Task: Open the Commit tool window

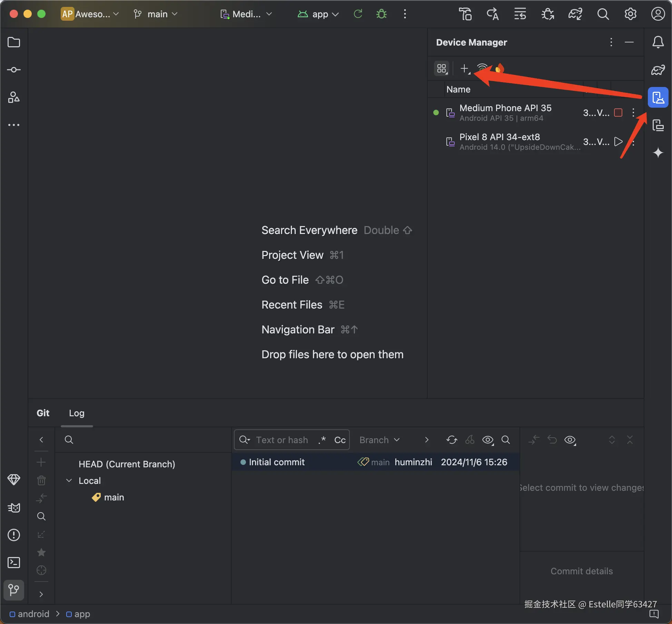Action: tap(14, 70)
